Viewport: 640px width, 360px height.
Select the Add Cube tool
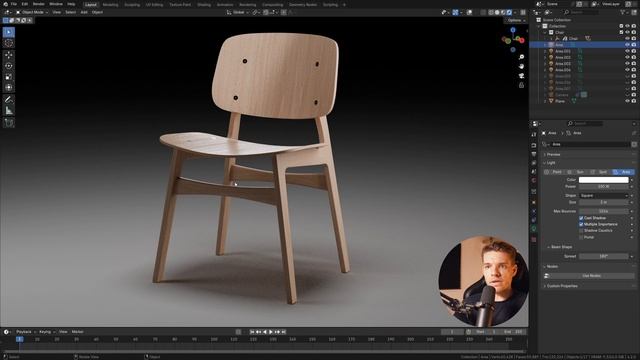tap(9, 123)
